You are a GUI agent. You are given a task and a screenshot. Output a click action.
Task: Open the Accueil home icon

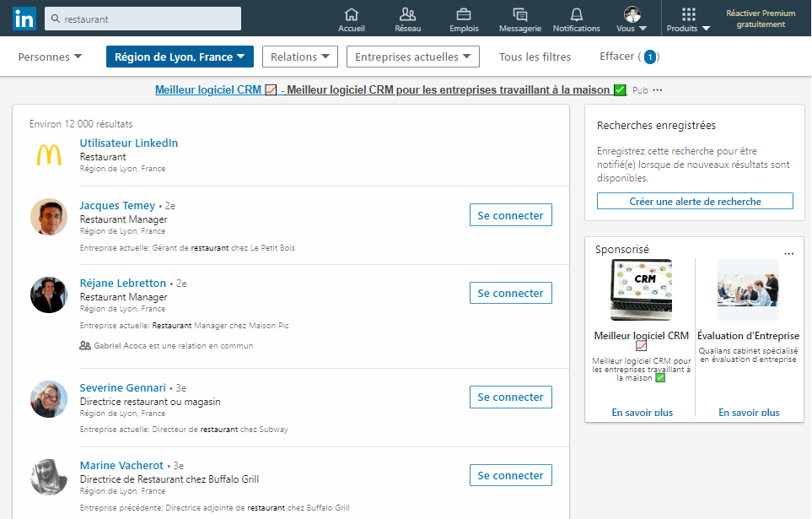point(352,14)
